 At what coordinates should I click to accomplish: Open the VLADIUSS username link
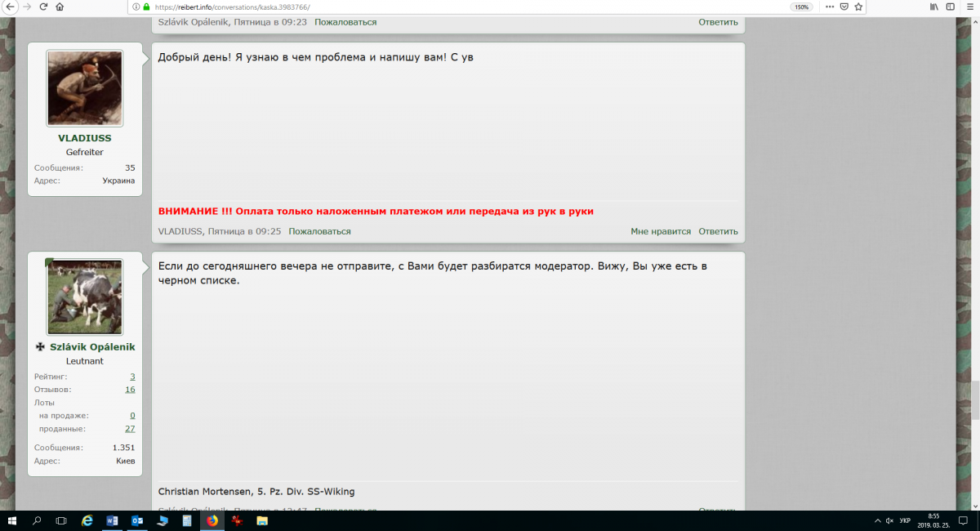tap(85, 138)
